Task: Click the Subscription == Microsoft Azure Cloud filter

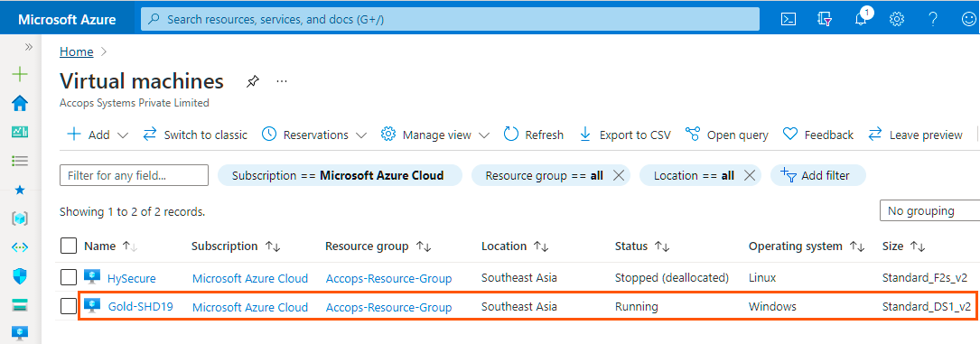Action: [340, 175]
